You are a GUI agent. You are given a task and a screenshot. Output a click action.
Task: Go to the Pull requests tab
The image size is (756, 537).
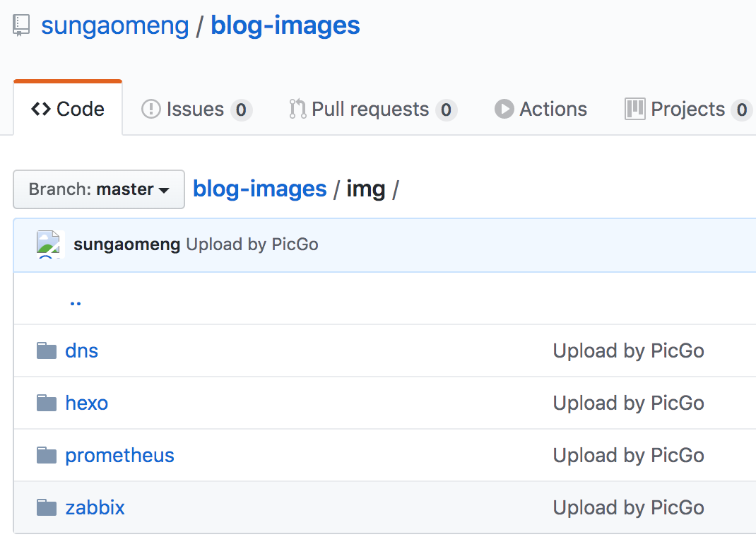click(372, 110)
